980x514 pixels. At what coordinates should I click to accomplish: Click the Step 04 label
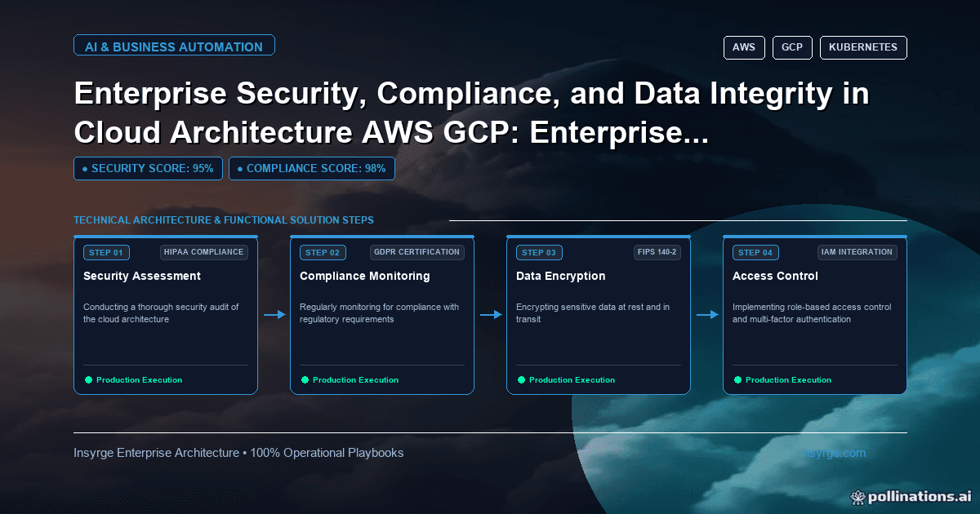(x=755, y=252)
